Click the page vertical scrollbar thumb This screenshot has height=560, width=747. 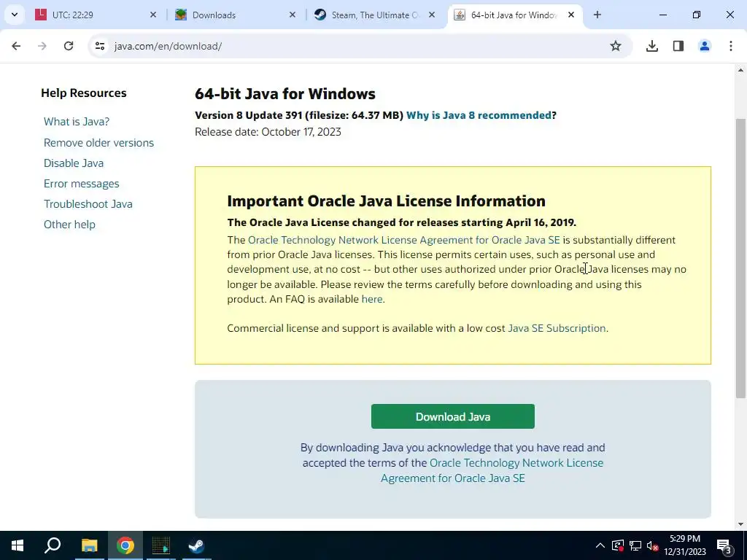tap(740, 257)
